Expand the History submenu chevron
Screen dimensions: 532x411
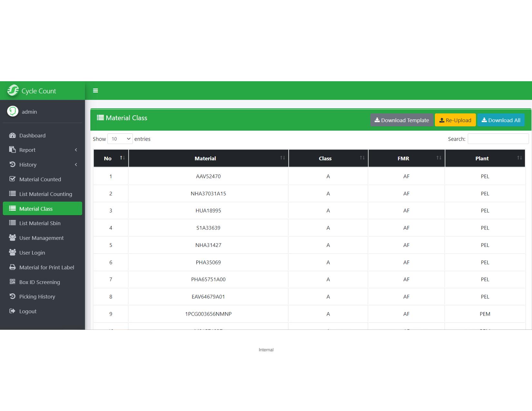tap(76, 165)
